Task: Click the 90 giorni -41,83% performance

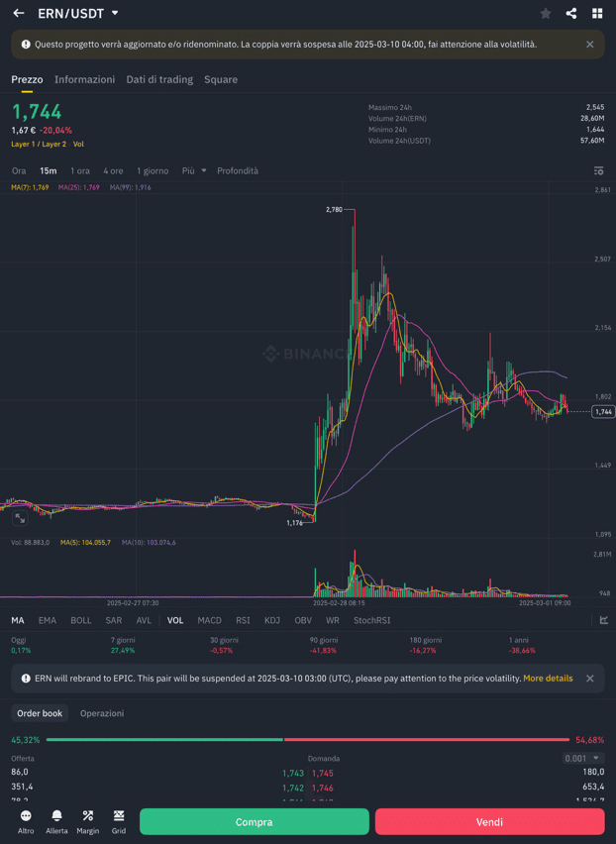Action: click(323, 645)
